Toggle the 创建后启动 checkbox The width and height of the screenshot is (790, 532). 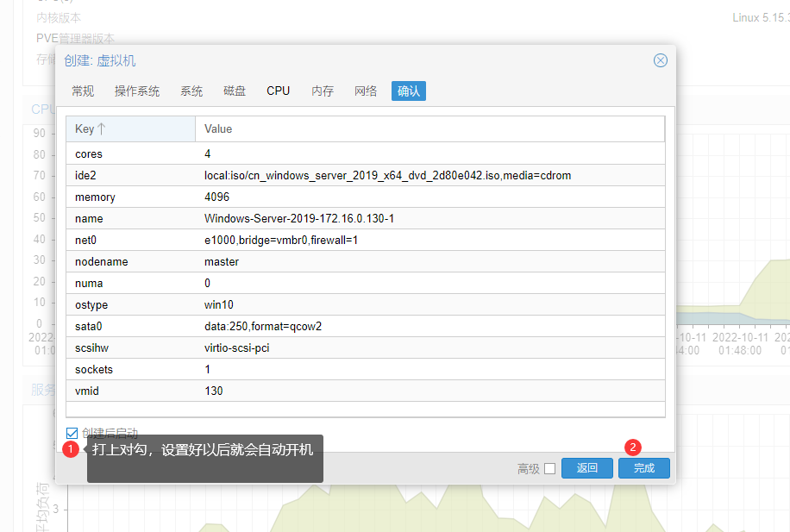click(72, 433)
